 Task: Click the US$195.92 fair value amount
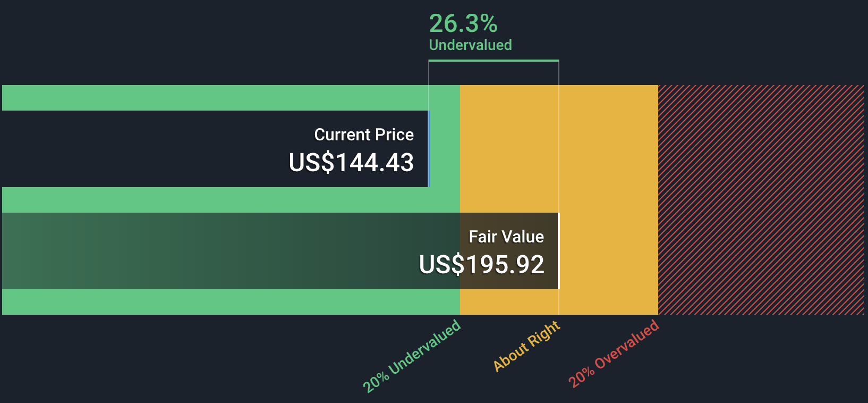point(481,264)
